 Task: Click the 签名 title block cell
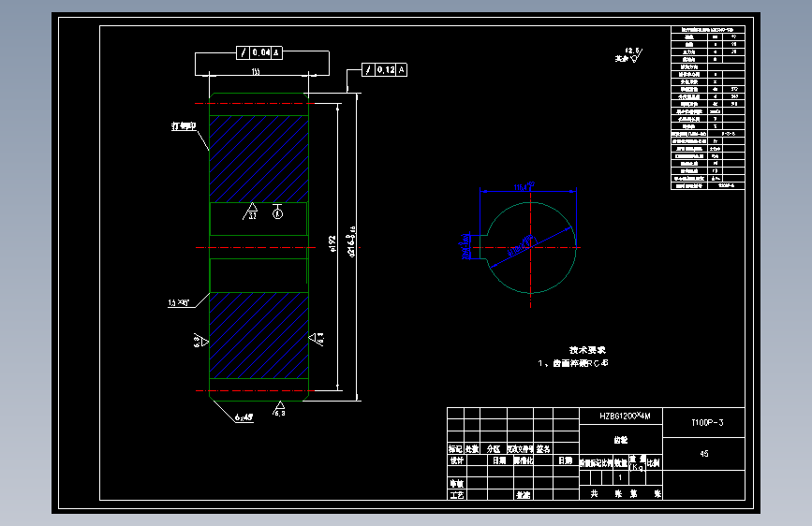pos(543,449)
